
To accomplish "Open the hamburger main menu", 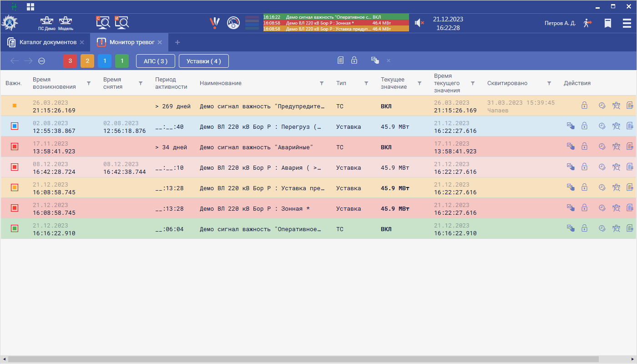I will [627, 23].
